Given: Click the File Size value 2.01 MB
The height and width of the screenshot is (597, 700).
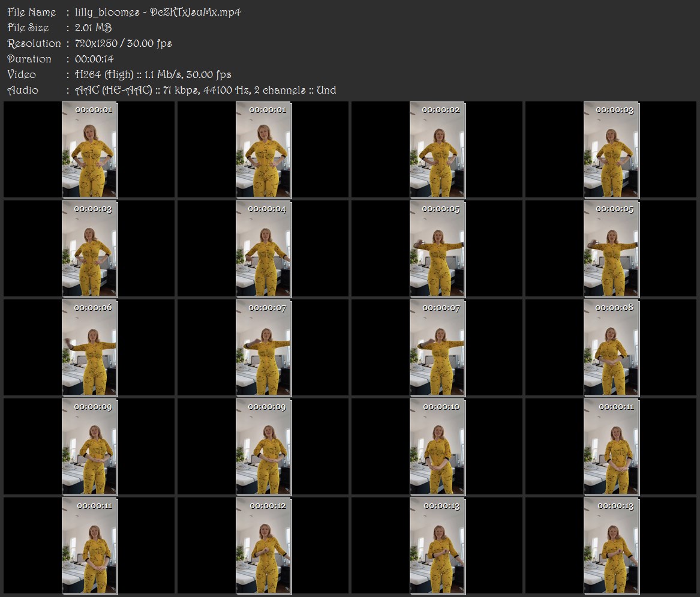Looking at the screenshot, I should point(93,28).
